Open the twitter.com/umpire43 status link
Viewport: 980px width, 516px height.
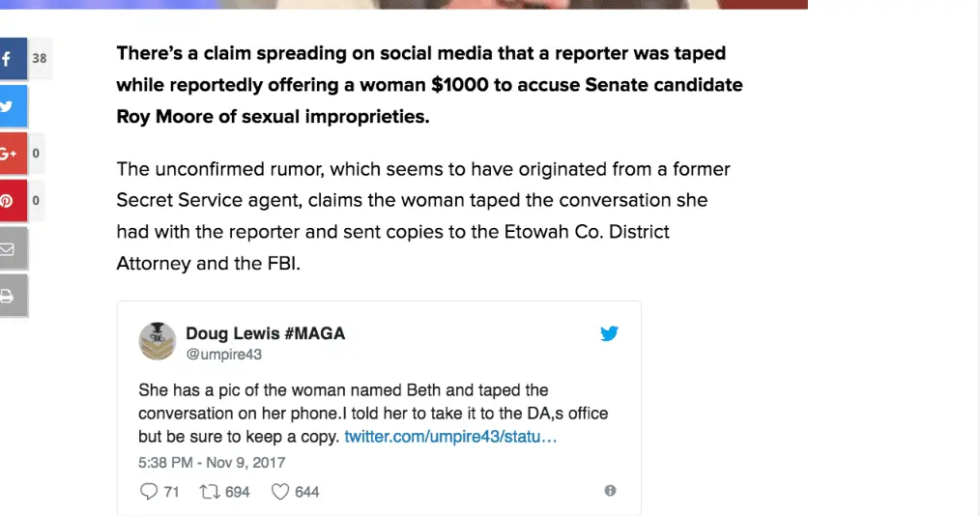pyautogui.click(x=450, y=437)
